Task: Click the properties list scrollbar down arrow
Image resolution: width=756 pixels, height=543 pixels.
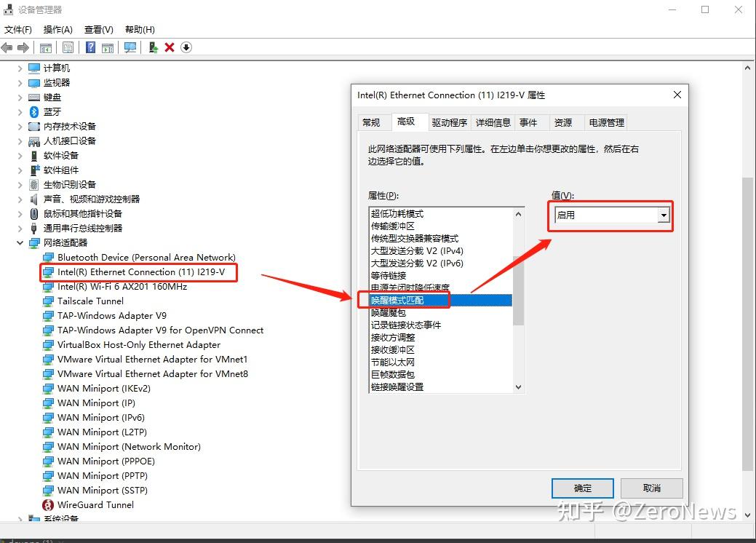Action: coord(518,388)
